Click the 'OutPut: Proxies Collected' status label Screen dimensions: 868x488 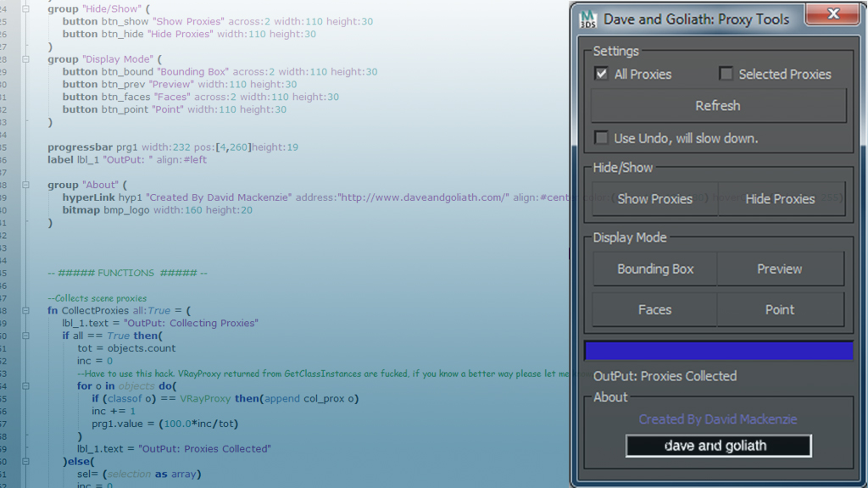tap(665, 376)
